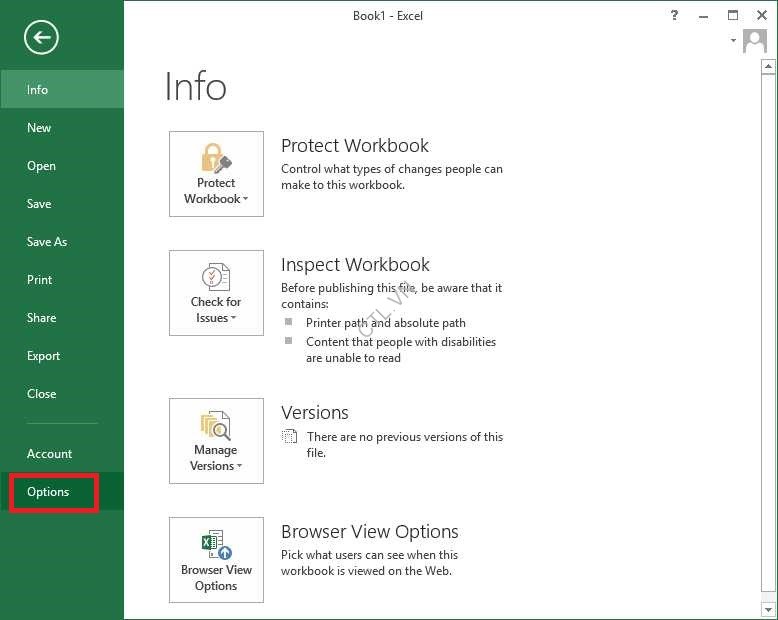
Task: Click the 'Book1 - Excel' title text
Action: pos(388,16)
